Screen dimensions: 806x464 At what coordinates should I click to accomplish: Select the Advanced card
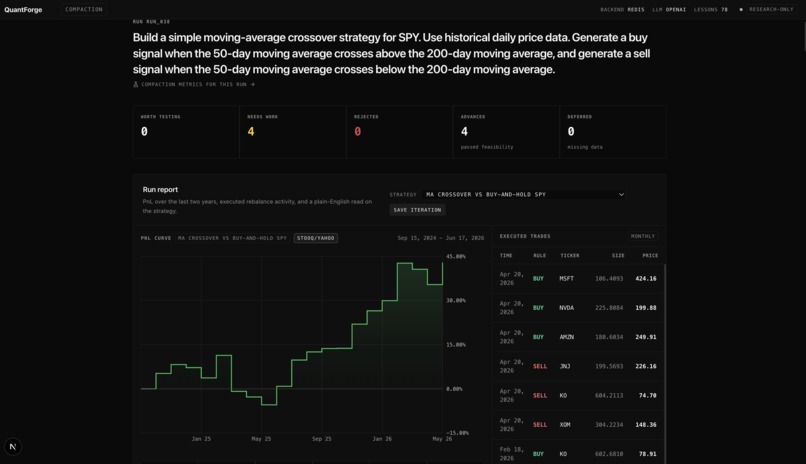tap(506, 132)
